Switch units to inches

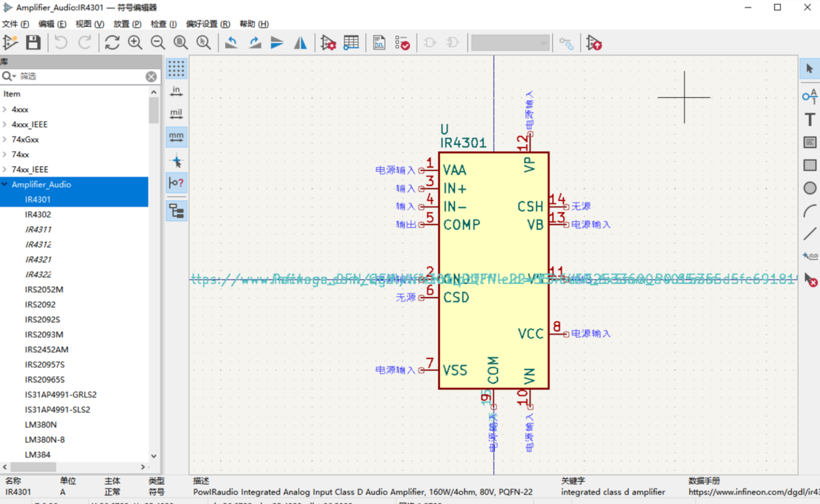click(x=176, y=91)
